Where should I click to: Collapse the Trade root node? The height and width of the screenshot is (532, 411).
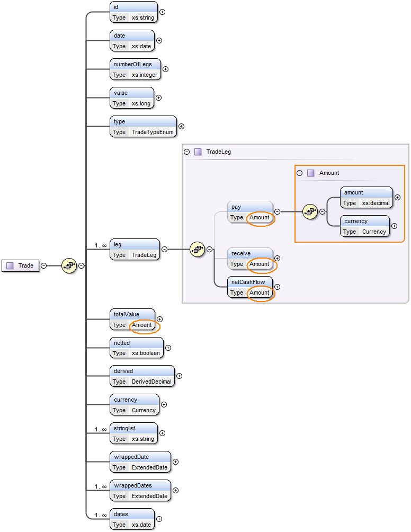pyautogui.click(x=44, y=265)
